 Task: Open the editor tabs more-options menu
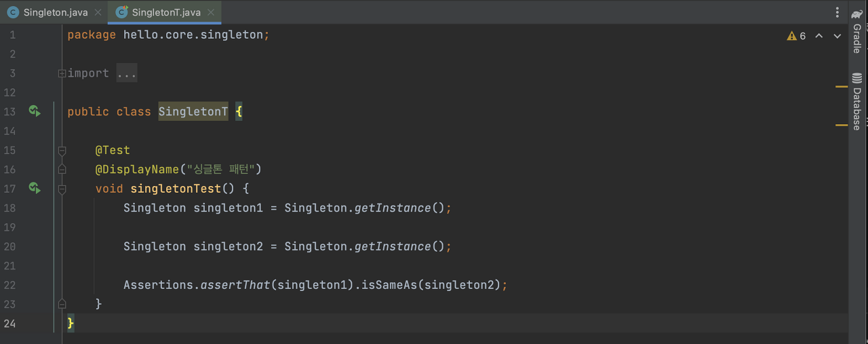click(837, 12)
